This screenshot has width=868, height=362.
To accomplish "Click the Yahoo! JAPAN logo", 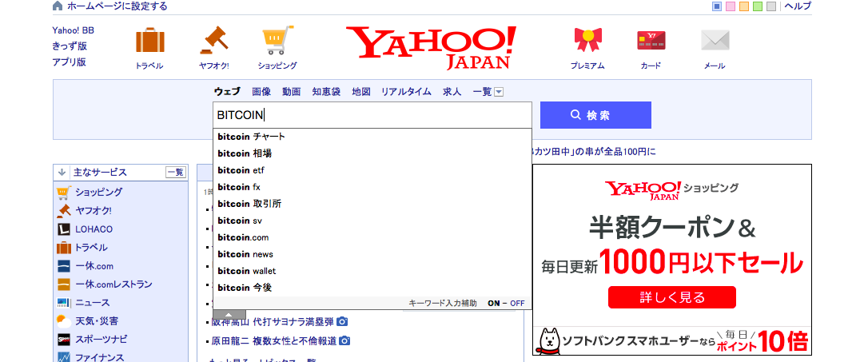I will (x=432, y=48).
